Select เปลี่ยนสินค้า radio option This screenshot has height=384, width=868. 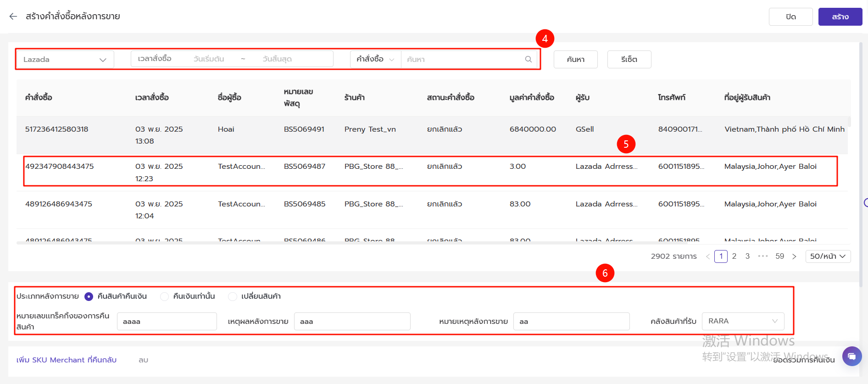(x=233, y=296)
